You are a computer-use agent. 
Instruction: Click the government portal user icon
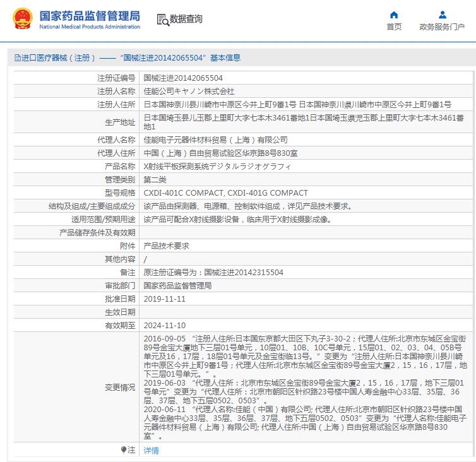click(443, 15)
